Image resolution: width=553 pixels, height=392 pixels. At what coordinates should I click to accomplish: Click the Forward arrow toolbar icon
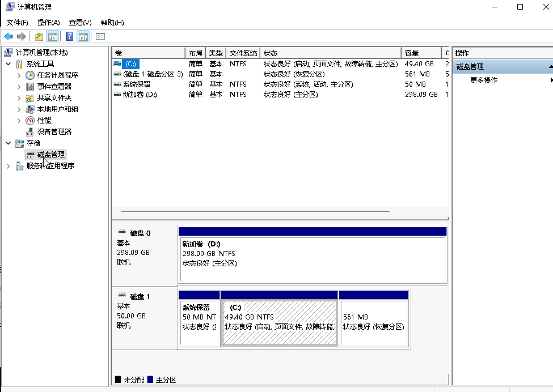(x=22, y=36)
